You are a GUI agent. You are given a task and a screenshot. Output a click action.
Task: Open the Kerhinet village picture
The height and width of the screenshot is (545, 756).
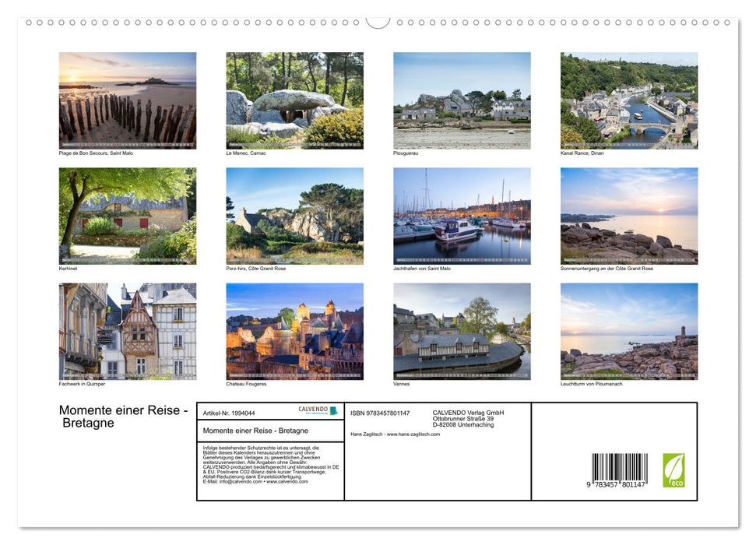pos(127,215)
